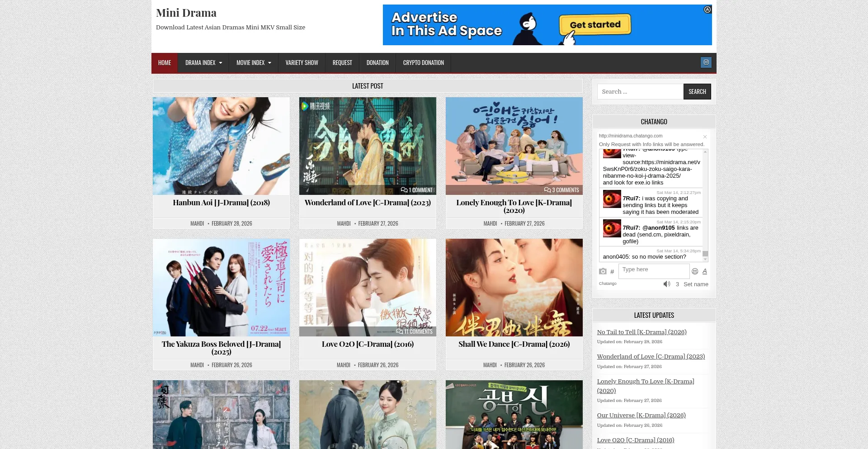Open the Request page menu item

(x=342, y=63)
